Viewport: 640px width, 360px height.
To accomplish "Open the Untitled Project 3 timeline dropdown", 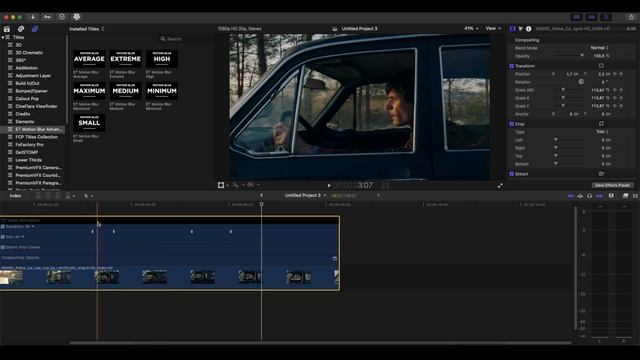I will coord(305,196).
